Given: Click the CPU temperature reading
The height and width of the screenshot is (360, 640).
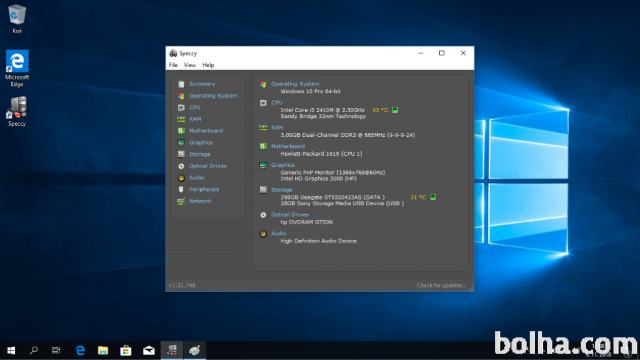Looking at the screenshot, I should (x=380, y=110).
